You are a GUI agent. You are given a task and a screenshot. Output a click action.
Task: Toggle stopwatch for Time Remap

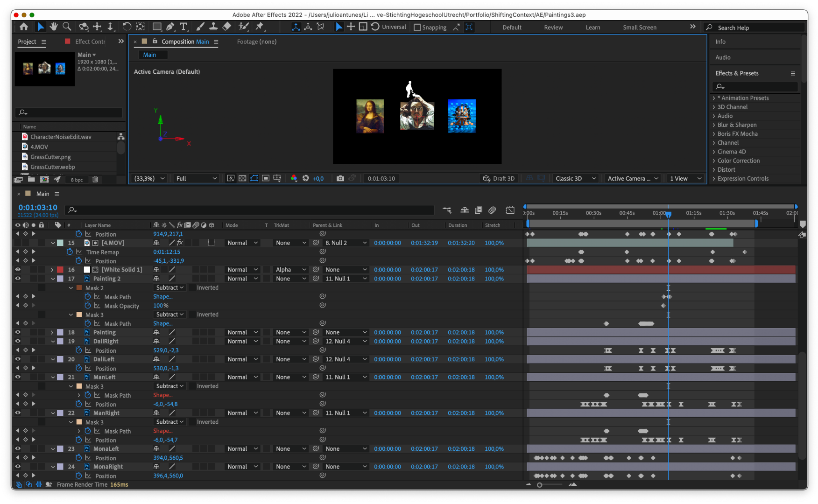pyautogui.click(x=70, y=252)
